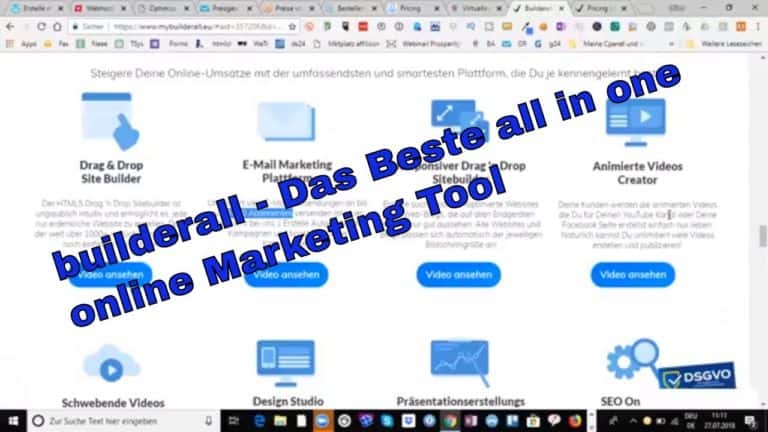This screenshot has width=768, height=432.
Task: Click the Design Studio heading
Action: (x=288, y=401)
